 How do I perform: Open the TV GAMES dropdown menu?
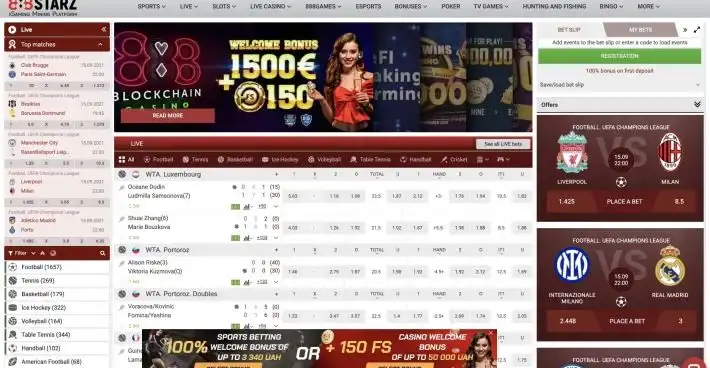coord(491,6)
